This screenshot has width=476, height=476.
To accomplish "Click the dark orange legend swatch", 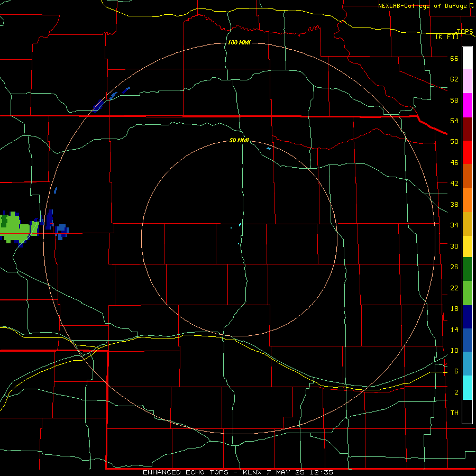I will 467,176.
